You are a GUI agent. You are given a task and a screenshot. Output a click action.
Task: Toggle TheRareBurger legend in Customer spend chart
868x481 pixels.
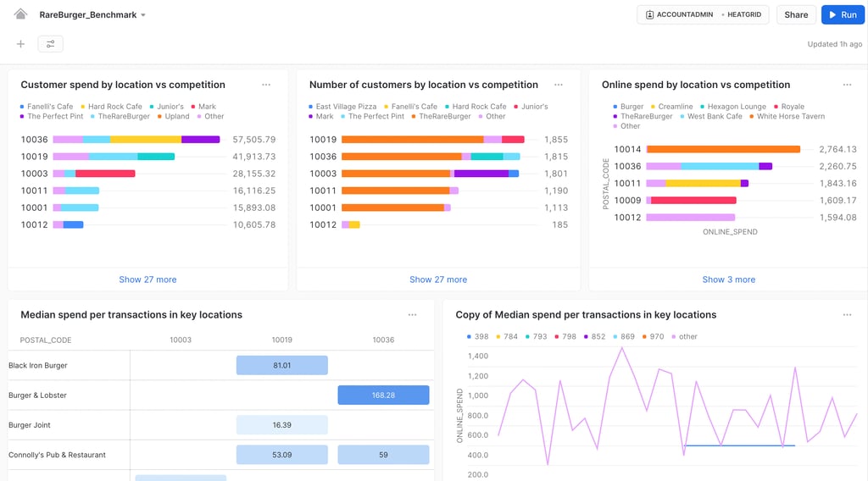point(120,116)
